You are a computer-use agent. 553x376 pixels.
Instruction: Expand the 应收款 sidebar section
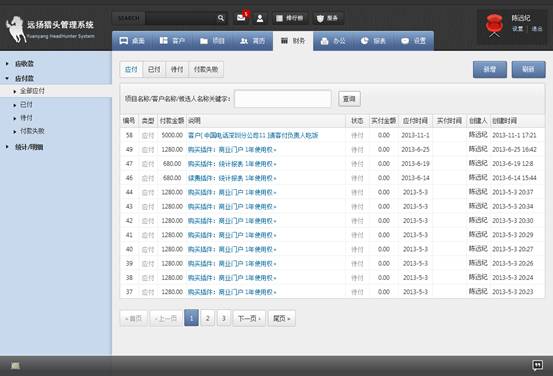pos(24,64)
